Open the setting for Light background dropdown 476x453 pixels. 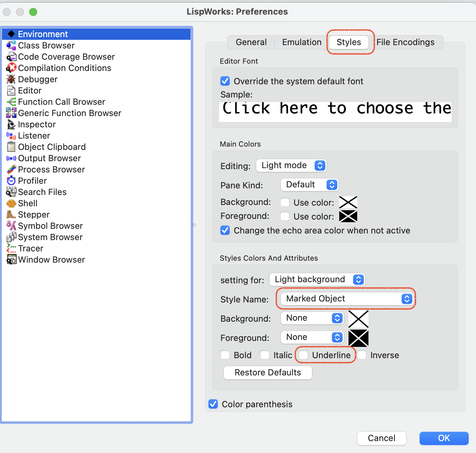tap(317, 280)
